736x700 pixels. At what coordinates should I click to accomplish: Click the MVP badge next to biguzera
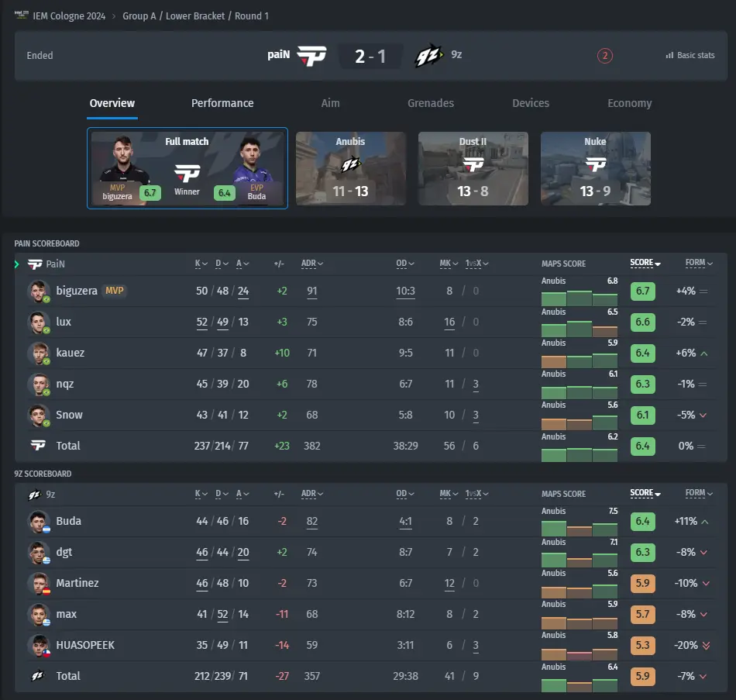click(115, 291)
